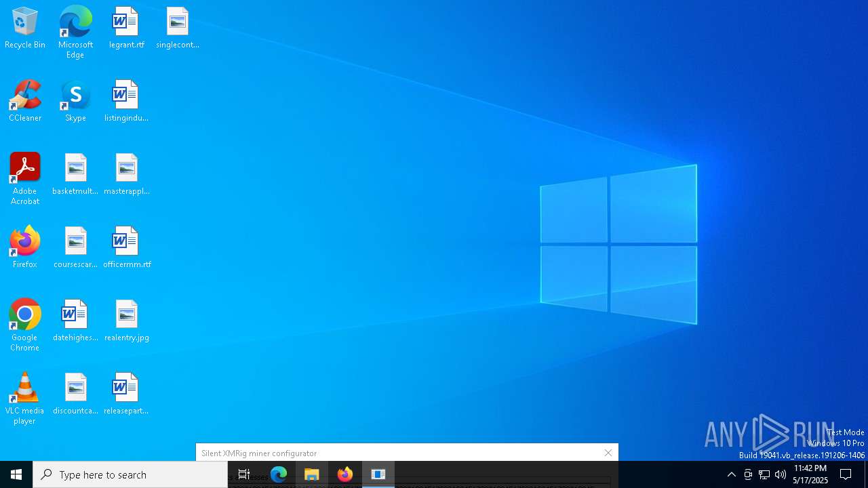Open the network status tray icon
The height and width of the screenshot is (488, 868).
click(x=764, y=474)
